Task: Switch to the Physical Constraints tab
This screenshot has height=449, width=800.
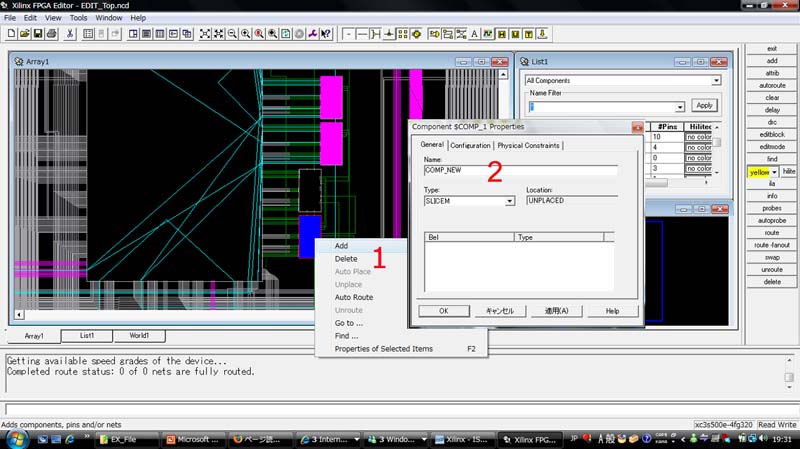Action: 528,145
